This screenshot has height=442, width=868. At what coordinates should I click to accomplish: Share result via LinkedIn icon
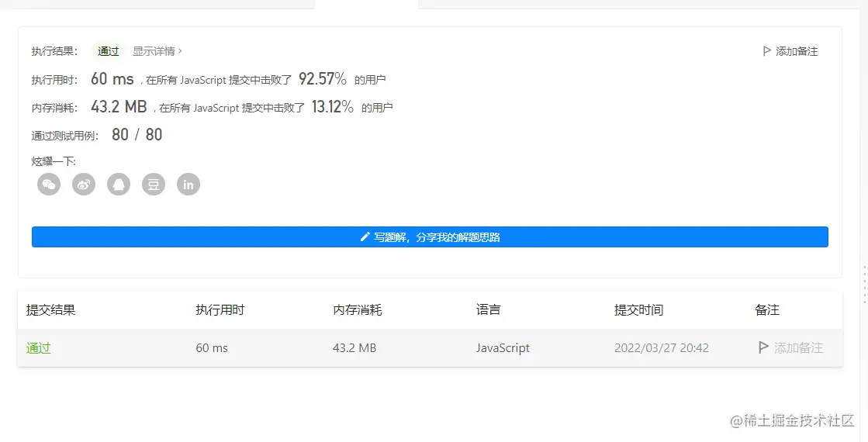[x=188, y=185]
